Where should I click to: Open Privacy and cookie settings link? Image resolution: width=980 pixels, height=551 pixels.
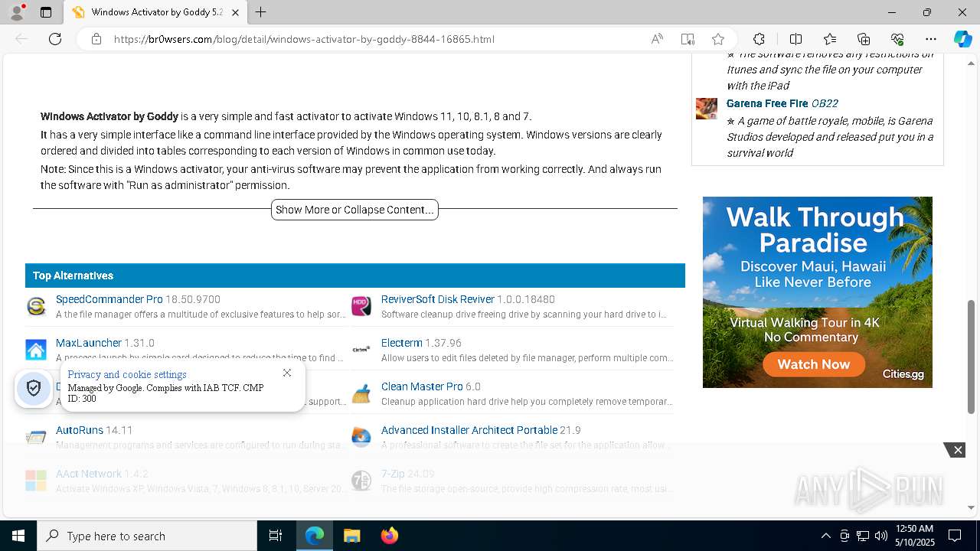[x=127, y=374]
